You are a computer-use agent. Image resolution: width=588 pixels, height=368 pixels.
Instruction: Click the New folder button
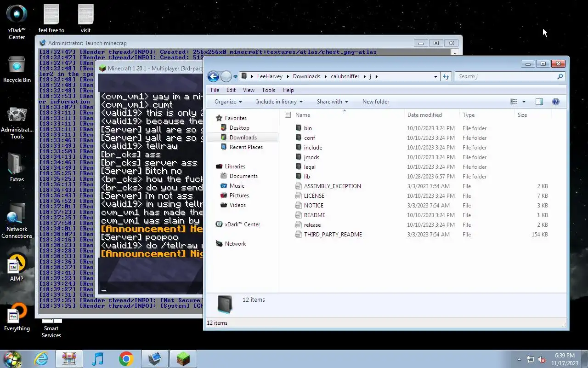376,102
